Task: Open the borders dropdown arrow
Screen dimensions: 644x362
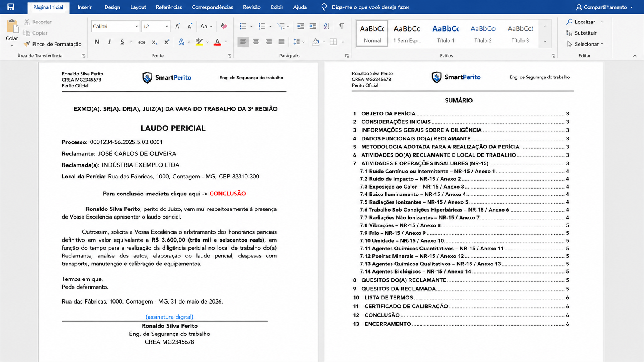Action: point(343,42)
